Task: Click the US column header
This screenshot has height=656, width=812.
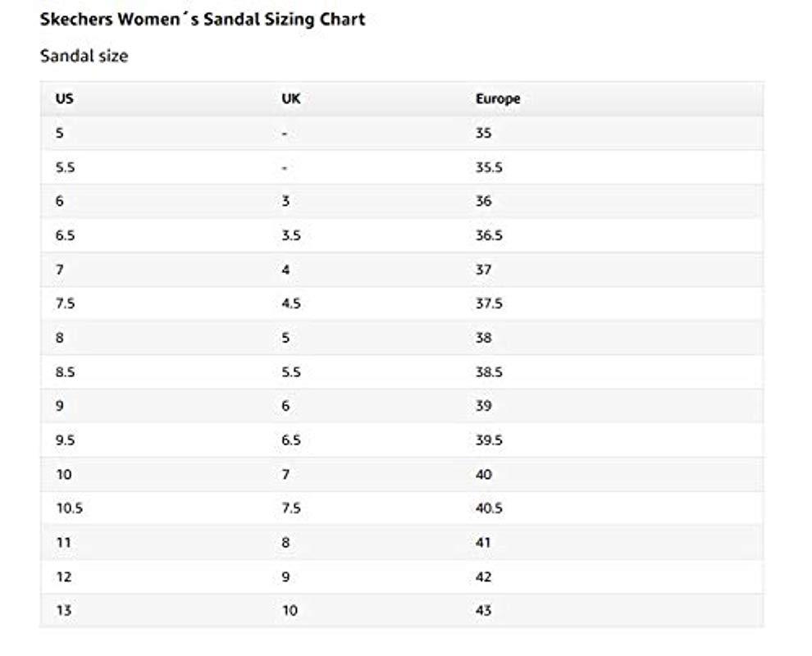Action: coord(64,98)
